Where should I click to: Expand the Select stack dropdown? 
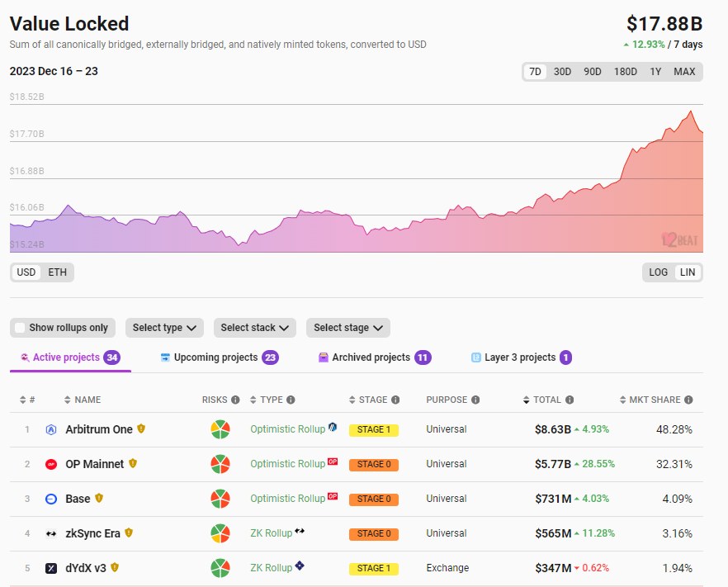(x=256, y=328)
